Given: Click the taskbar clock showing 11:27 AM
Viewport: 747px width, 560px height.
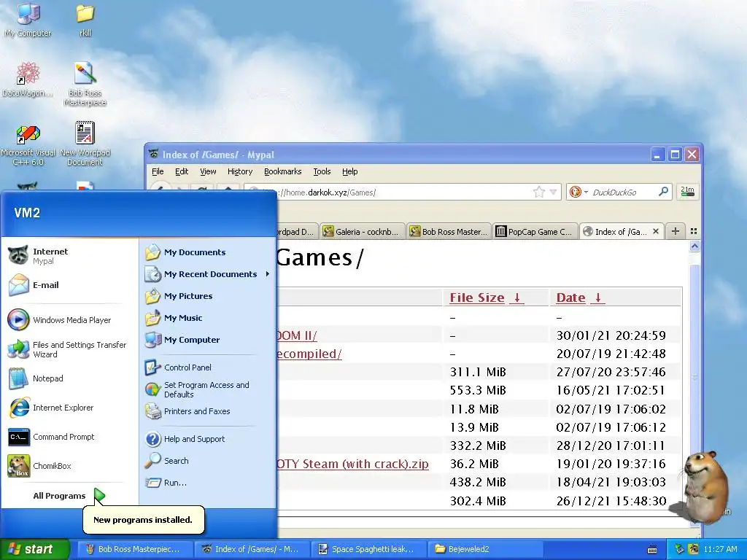Looking at the screenshot, I should pos(720,549).
